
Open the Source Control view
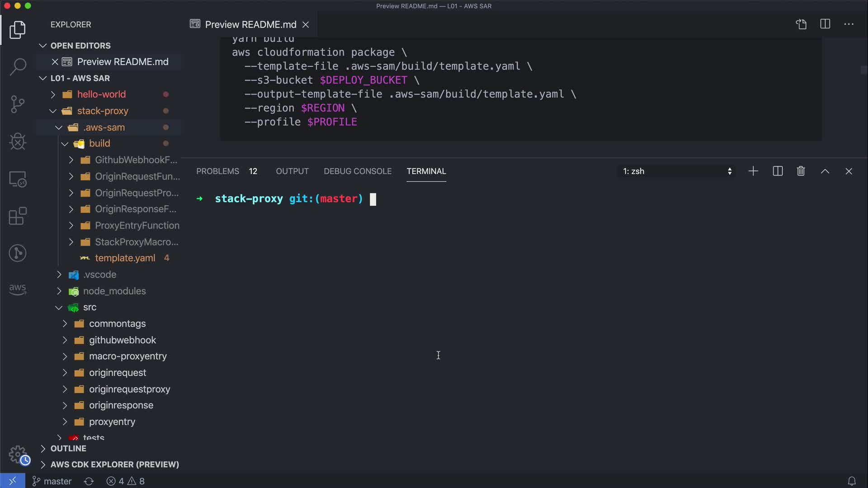click(x=18, y=104)
